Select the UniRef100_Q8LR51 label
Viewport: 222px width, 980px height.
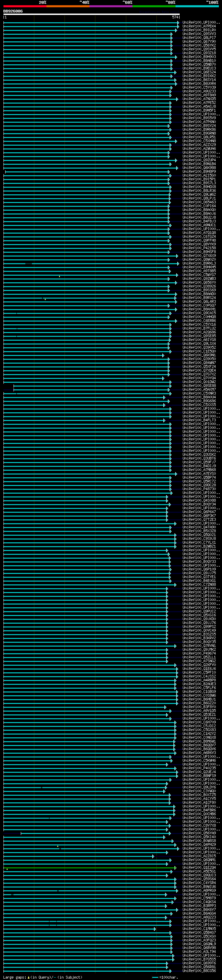coord(199,137)
